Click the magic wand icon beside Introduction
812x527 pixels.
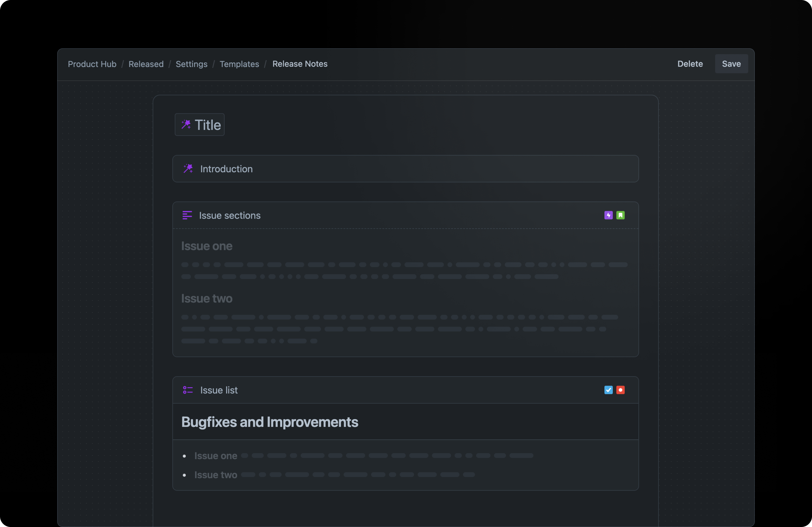[188, 169]
